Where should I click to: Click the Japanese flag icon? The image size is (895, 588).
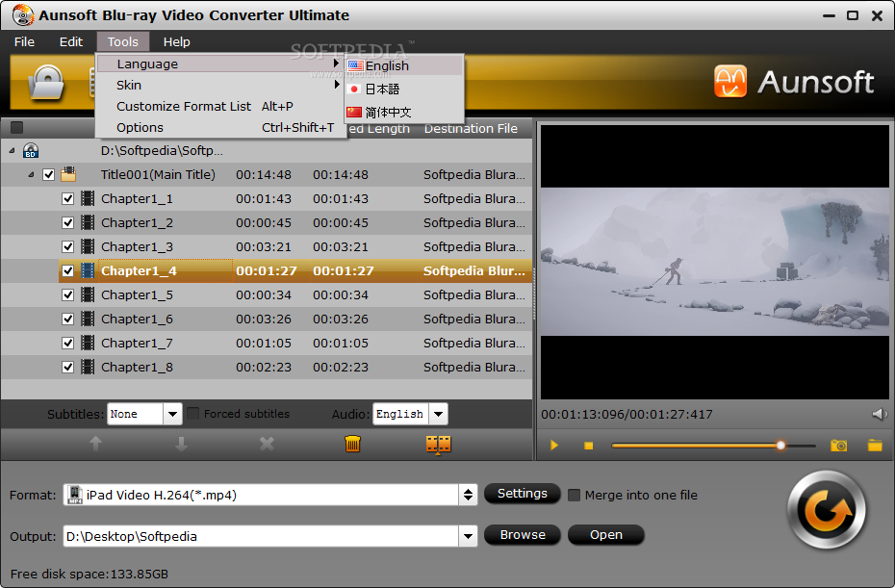click(x=354, y=89)
